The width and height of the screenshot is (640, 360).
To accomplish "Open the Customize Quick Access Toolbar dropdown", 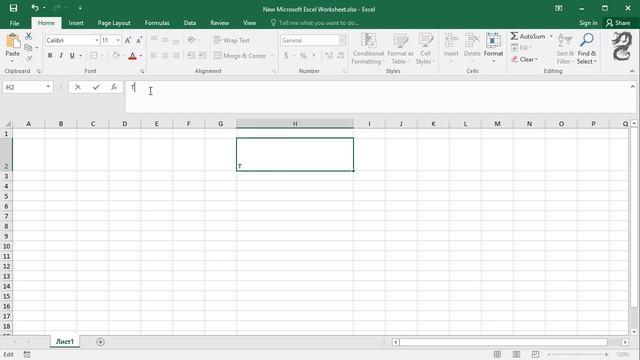I will (80, 8).
